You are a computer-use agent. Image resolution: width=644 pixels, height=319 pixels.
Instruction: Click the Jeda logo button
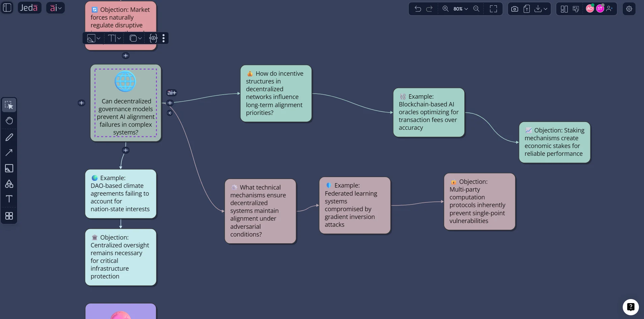(29, 8)
